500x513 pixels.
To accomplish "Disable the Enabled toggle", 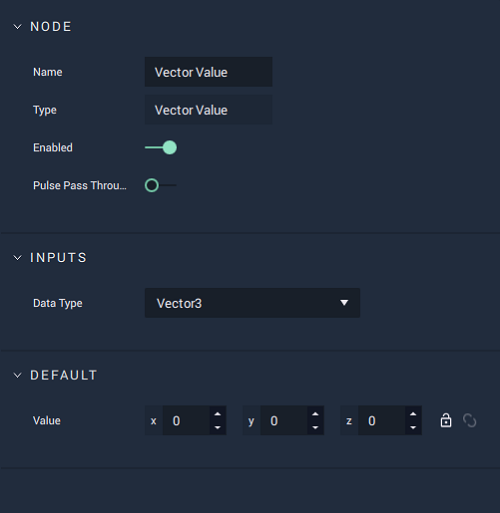I will click(161, 147).
